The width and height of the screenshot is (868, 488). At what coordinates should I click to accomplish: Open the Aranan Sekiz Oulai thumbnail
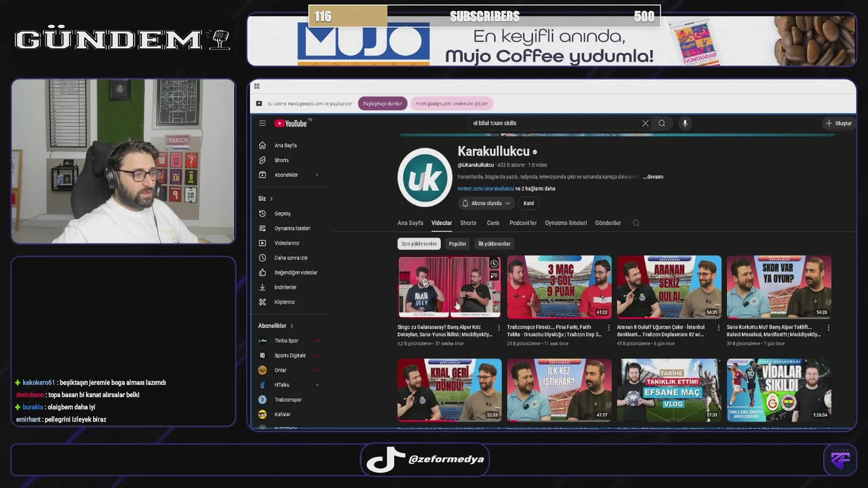click(669, 287)
